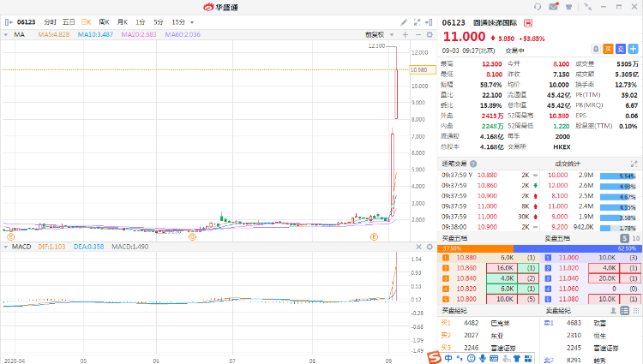Viewport: 643px width, 364px height.
Task: Click the blue sell button
Action: tap(621, 49)
